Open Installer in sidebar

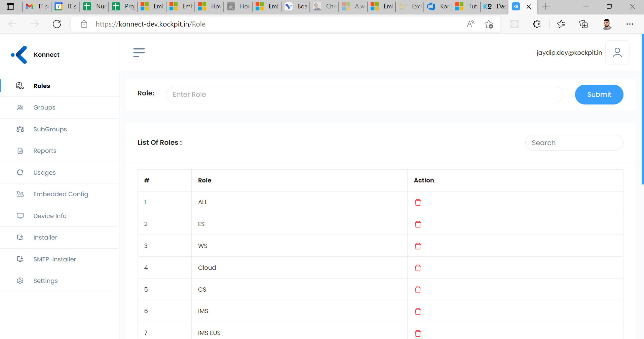click(x=60, y=238)
